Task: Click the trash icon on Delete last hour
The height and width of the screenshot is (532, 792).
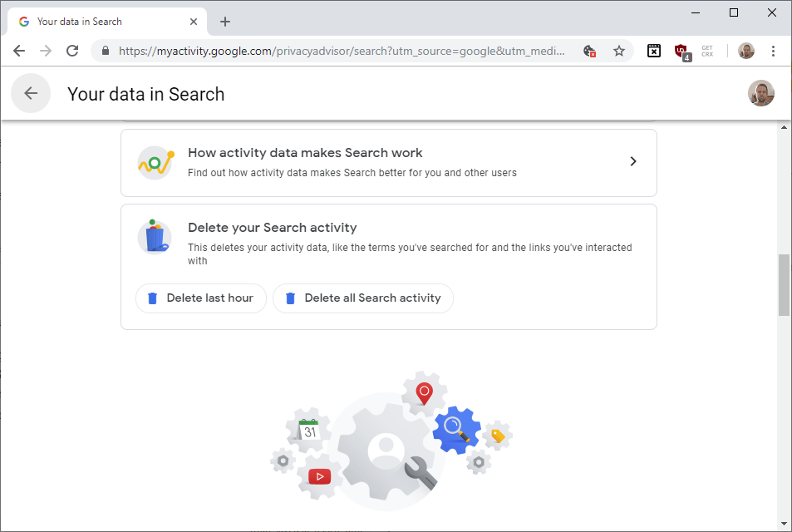Action: (152, 298)
